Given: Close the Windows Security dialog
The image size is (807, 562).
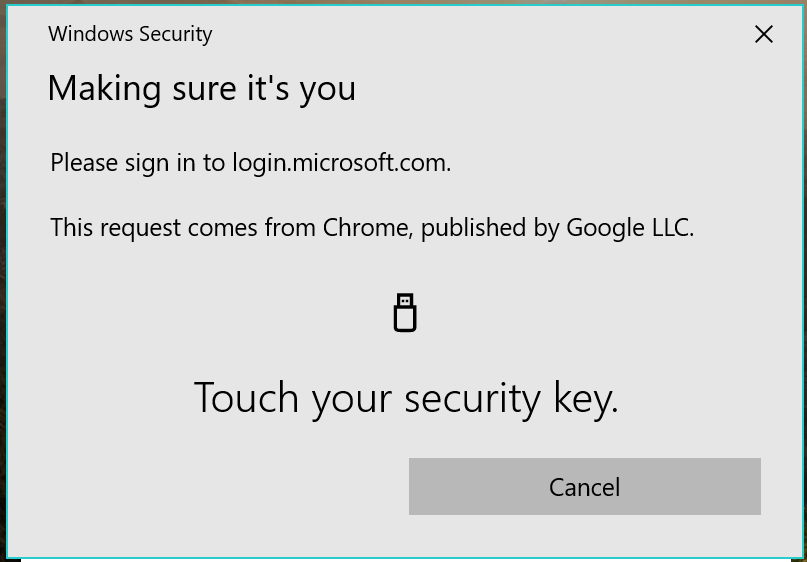Looking at the screenshot, I should point(764,34).
